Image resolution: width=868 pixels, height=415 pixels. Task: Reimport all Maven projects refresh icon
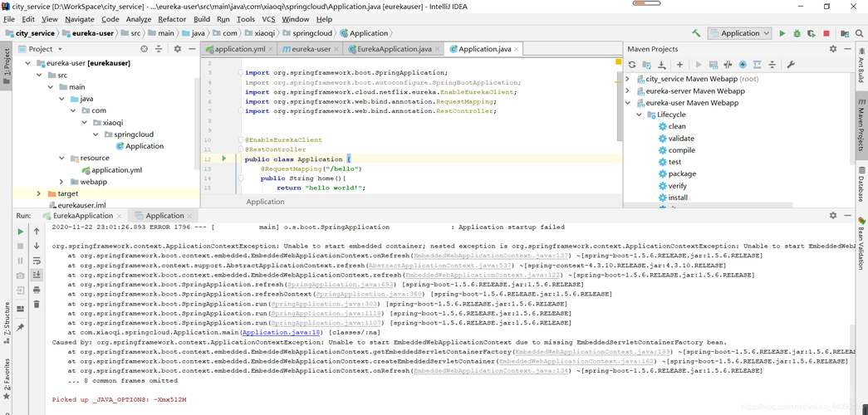(x=632, y=64)
